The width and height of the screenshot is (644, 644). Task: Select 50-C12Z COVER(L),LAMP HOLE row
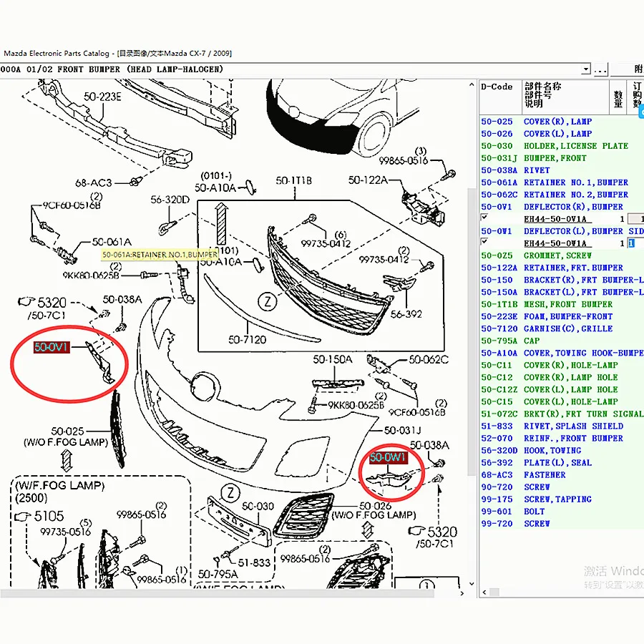point(562,390)
